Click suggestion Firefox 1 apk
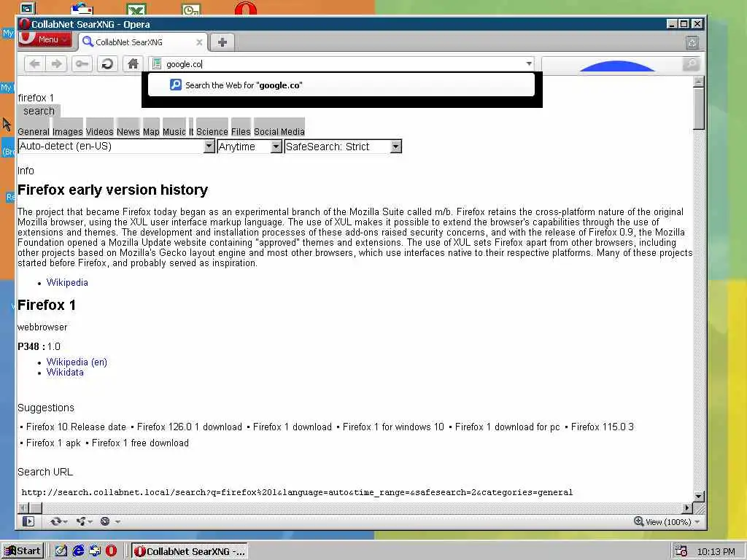 [53, 443]
